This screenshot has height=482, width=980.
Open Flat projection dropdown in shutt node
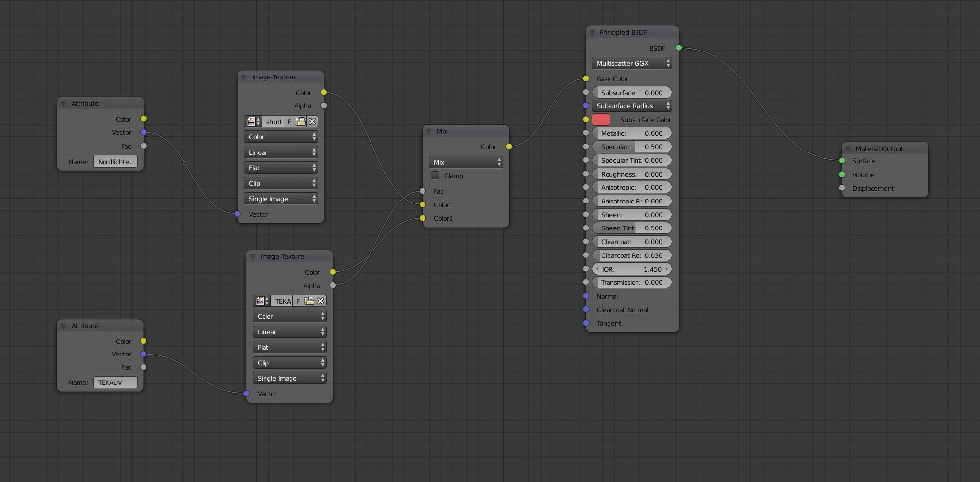[x=281, y=168]
